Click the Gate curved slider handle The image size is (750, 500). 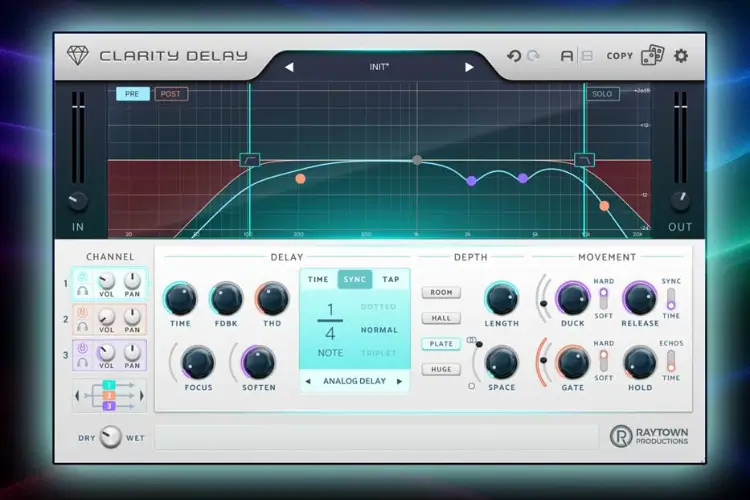543,360
